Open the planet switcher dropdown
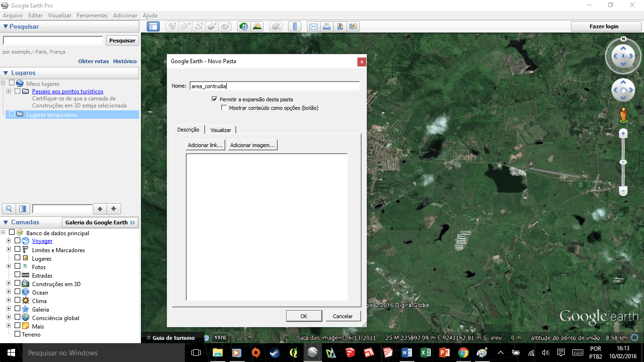644x362 pixels. 276,26
